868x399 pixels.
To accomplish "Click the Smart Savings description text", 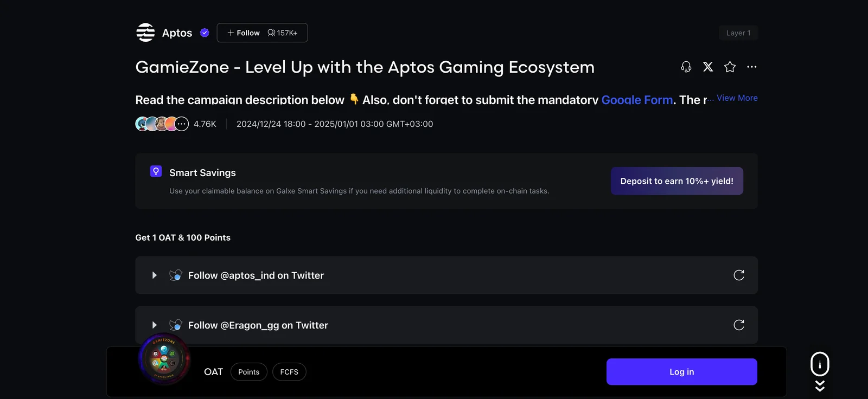I will click(359, 191).
